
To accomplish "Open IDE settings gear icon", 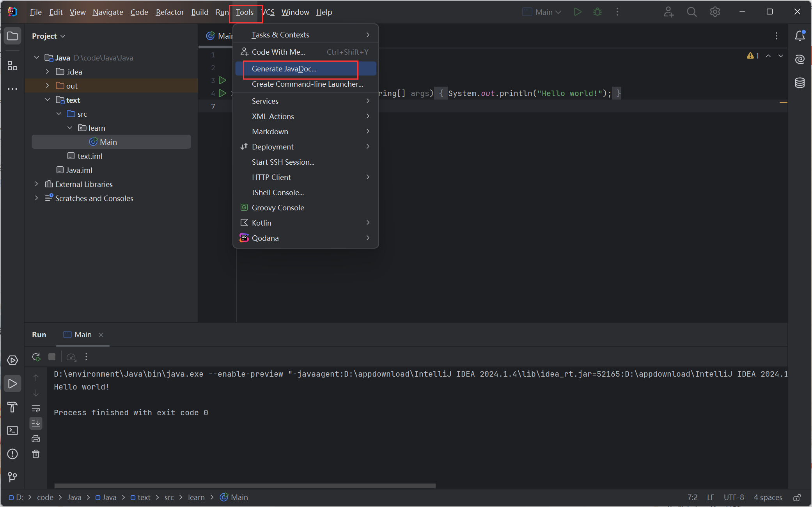I will point(715,12).
